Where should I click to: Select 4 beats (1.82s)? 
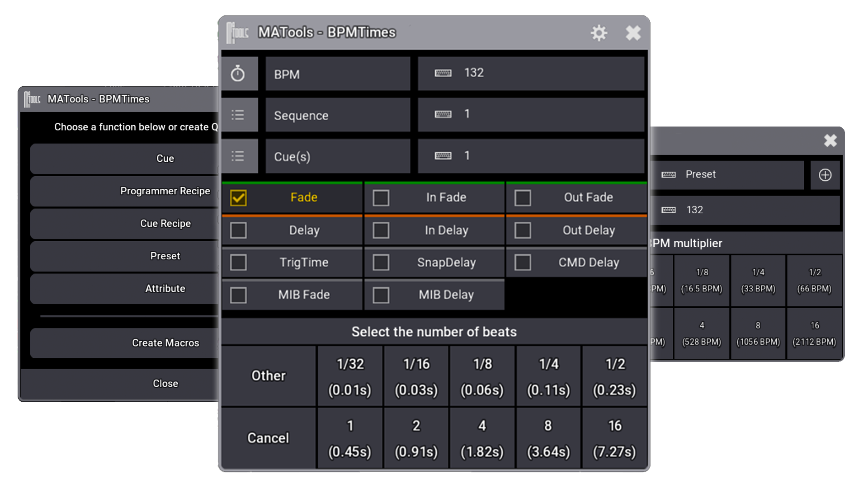[x=482, y=438]
